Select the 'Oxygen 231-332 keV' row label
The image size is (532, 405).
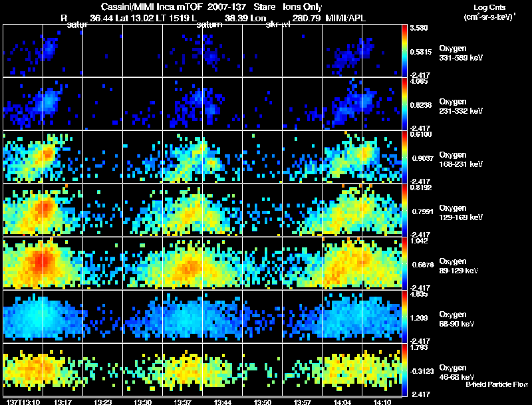[x=461, y=106]
